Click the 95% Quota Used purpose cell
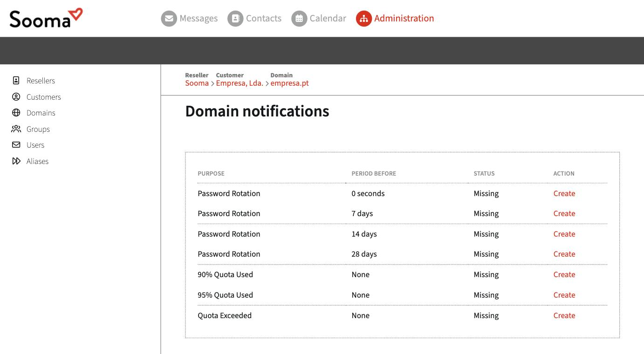This screenshot has height=354, width=644. click(x=225, y=295)
